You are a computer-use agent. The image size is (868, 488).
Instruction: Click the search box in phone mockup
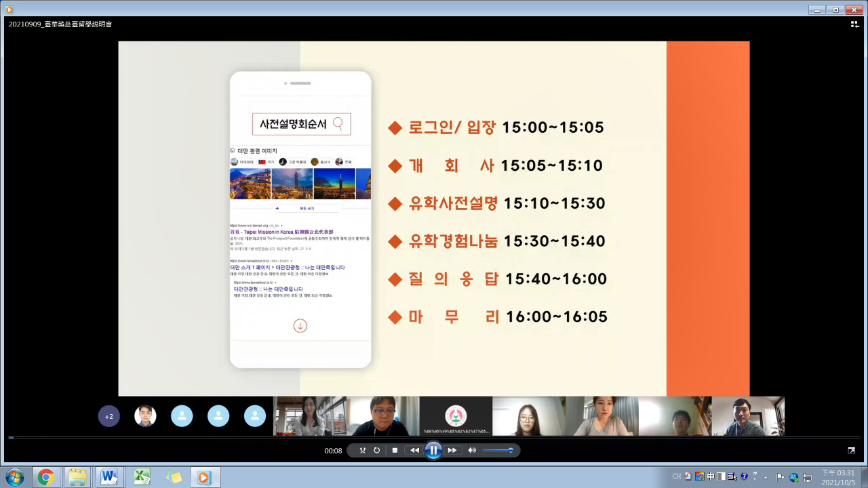[301, 124]
